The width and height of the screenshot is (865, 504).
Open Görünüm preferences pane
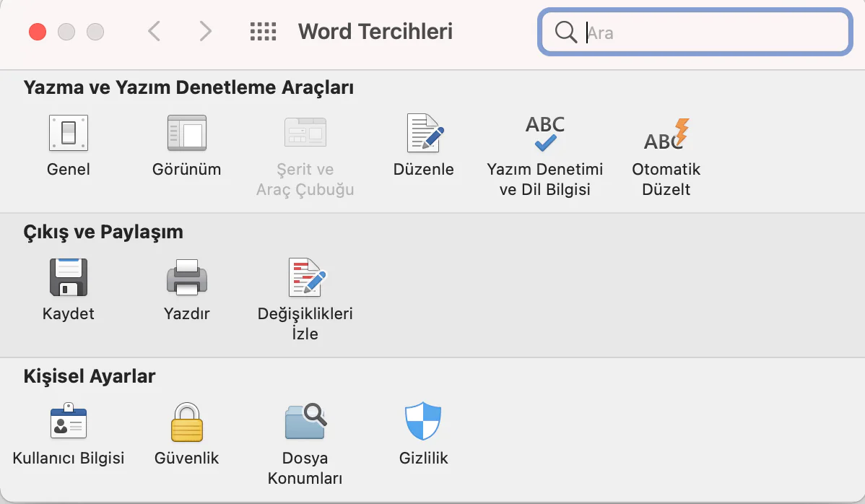(x=187, y=134)
